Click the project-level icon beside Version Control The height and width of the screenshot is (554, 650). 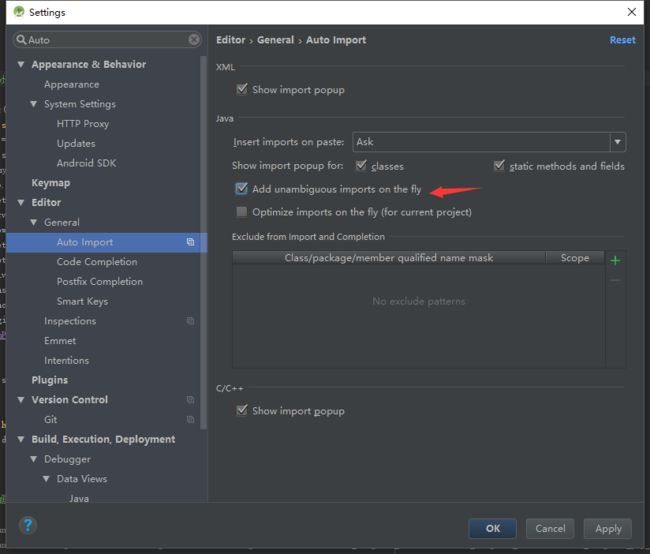point(190,399)
